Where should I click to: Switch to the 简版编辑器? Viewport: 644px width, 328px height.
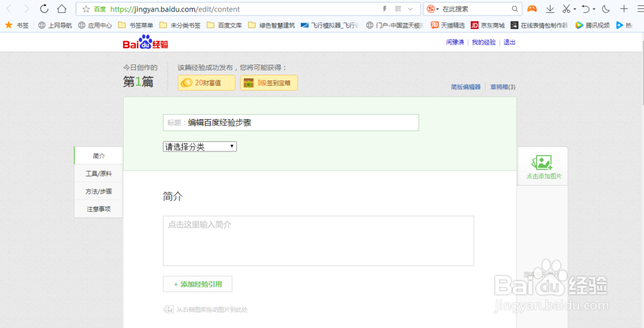point(466,87)
